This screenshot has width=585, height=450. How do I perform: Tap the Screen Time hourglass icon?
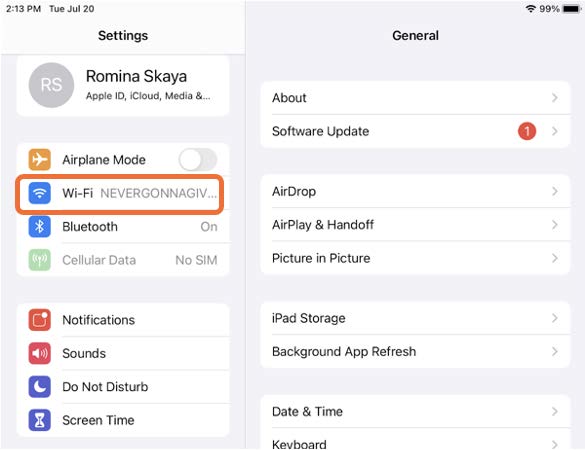coord(40,420)
